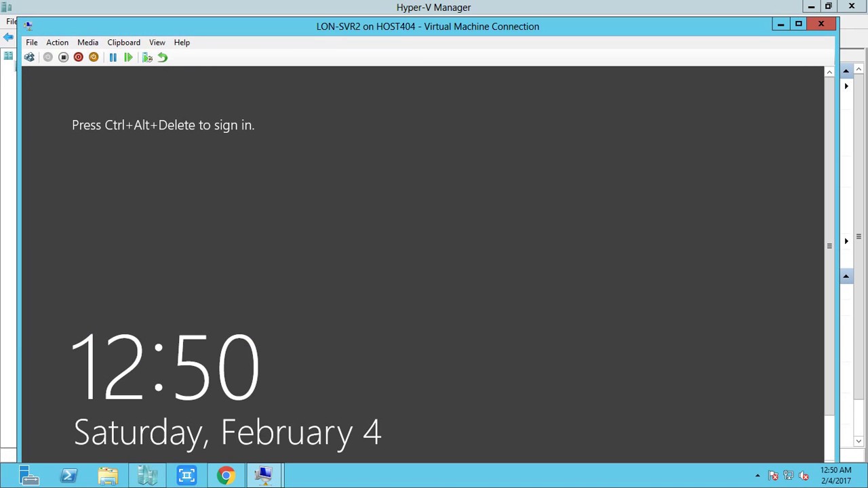The height and width of the screenshot is (488, 868).
Task: Click the large 12:50 lock screen clock
Action: click(165, 366)
